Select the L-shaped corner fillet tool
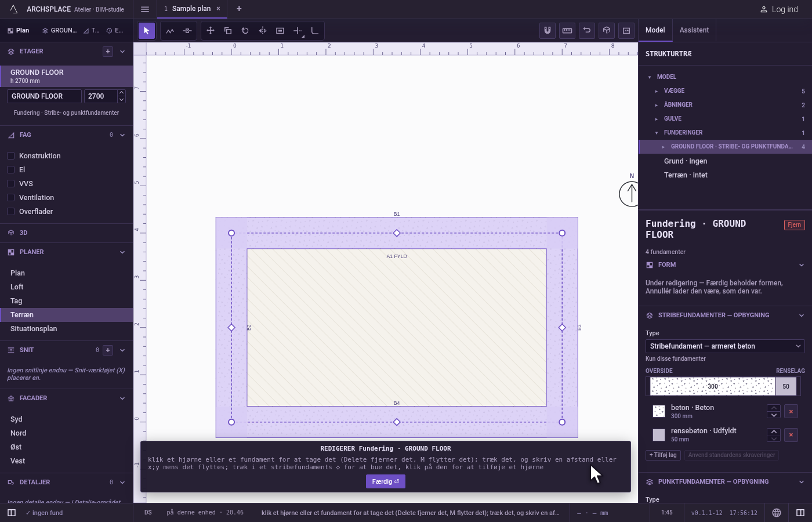Screen dimensions: 812x522 pyautogui.click(x=315, y=31)
